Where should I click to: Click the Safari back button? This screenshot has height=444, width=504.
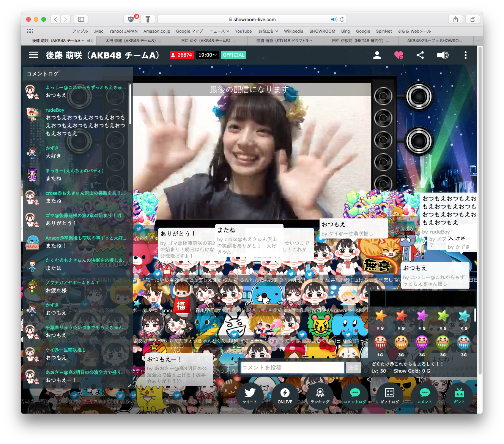pos(56,19)
